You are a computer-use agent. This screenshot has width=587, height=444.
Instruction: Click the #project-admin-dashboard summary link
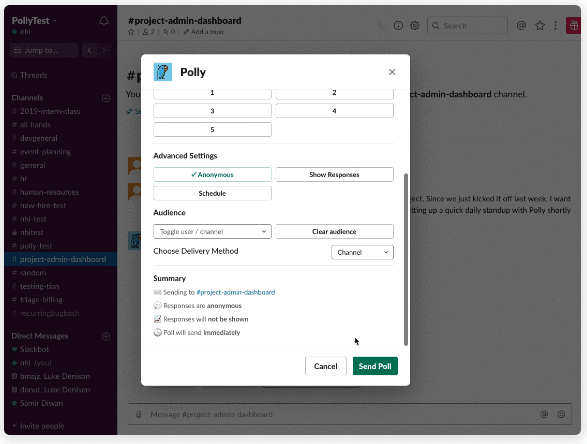235,292
